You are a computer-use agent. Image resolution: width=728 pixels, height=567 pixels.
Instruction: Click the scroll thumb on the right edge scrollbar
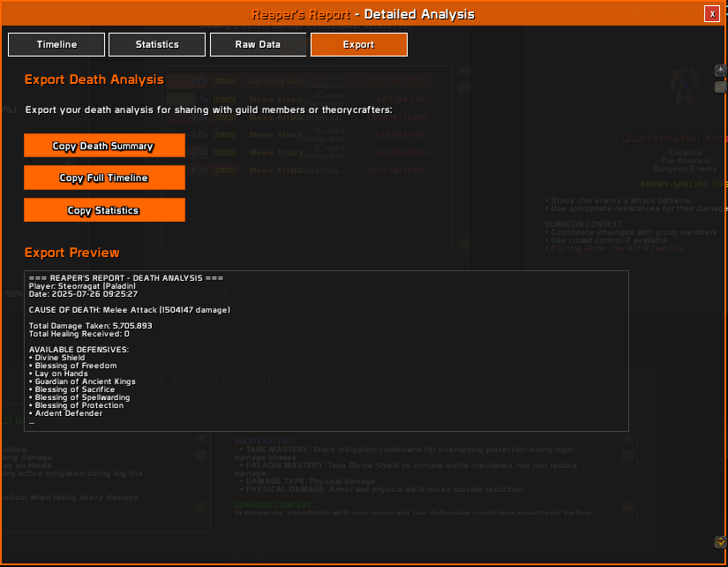click(720, 87)
